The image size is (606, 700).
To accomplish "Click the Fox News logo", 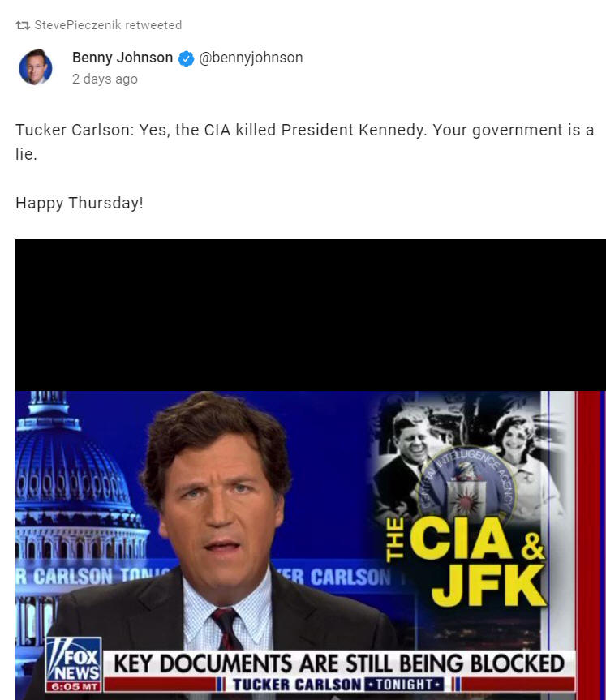I will point(75,659).
